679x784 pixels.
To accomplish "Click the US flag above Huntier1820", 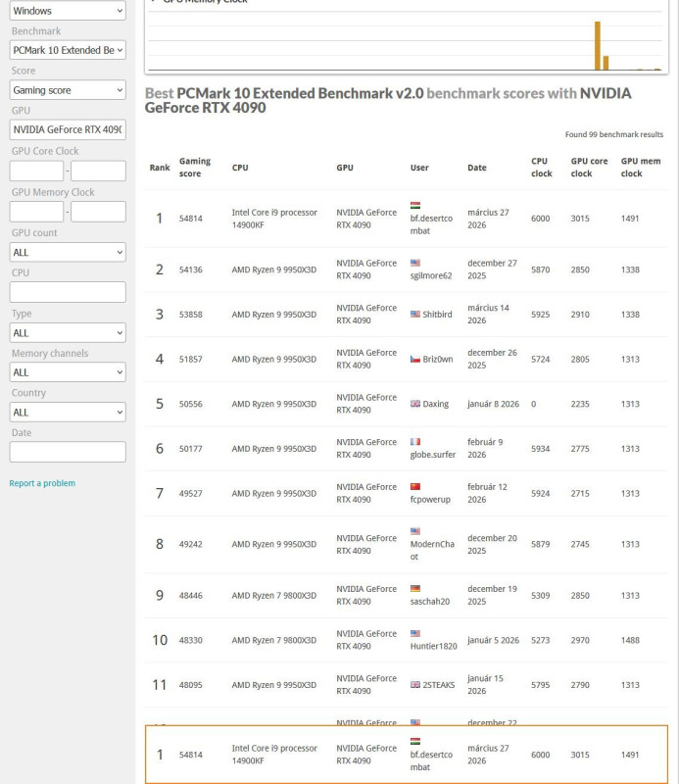I will tap(415, 633).
